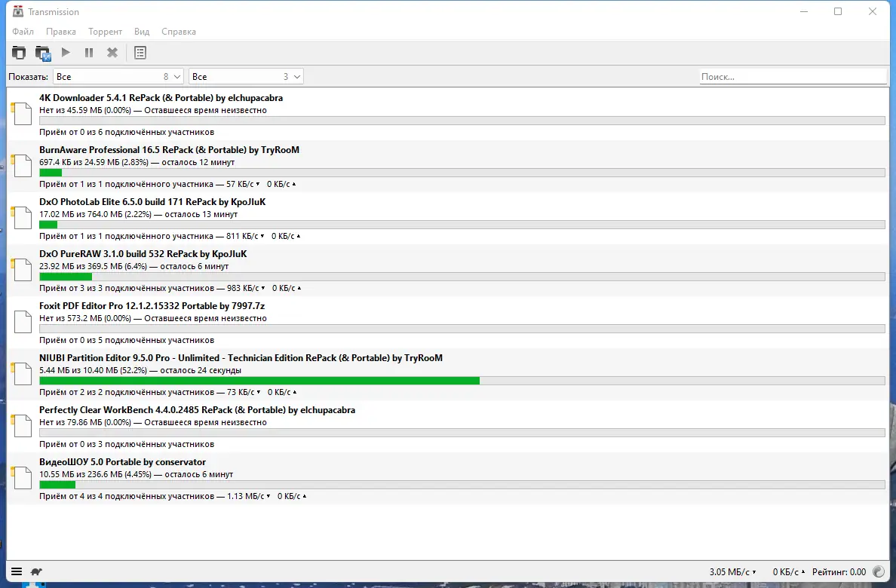Open the Торрент menu
This screenshot has height=588, width=896.
point(105,32)
